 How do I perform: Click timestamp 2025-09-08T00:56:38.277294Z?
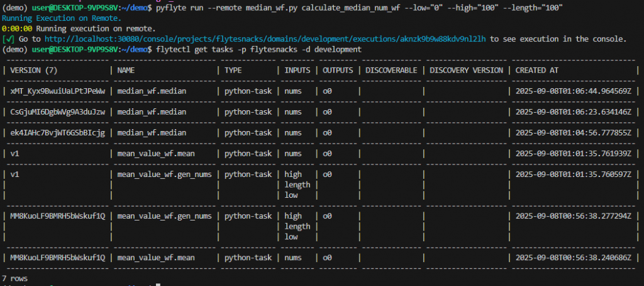tap(574, 216)
